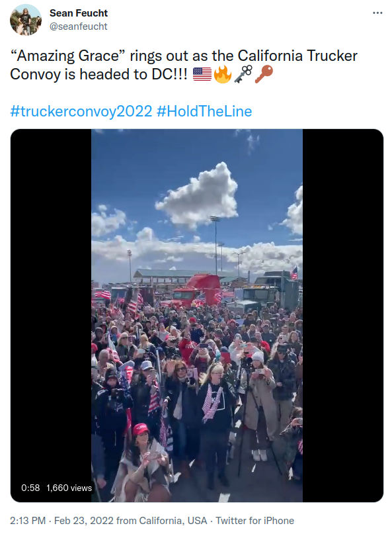Click the 1,660 views counter
This screenshot has height=536, width=392.
[x=69, y=488]
